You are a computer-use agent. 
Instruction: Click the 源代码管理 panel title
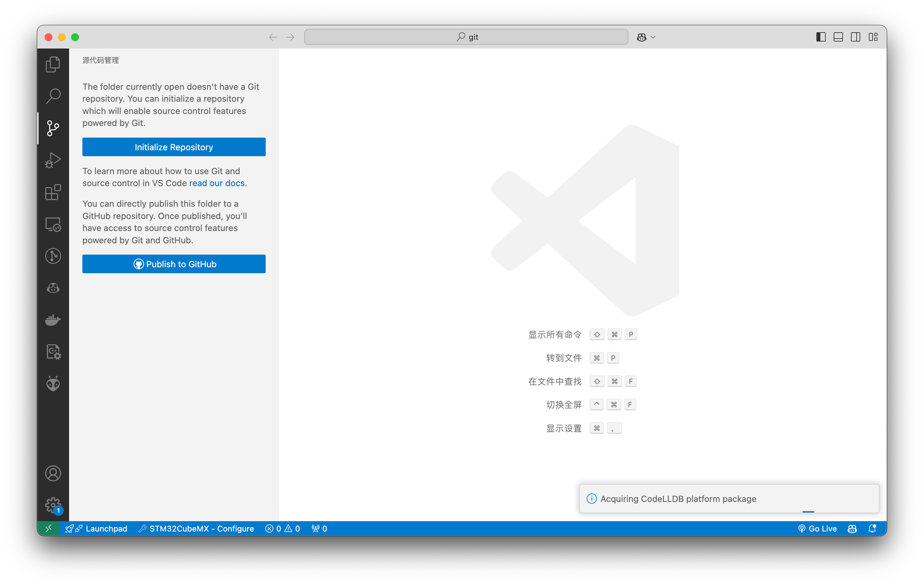coord(101,60)
